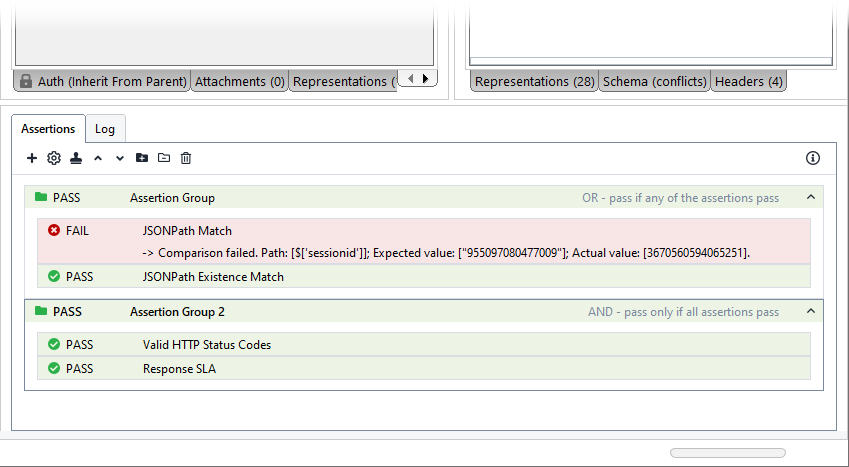
Task: Click the Comparison failed error message
Action: (x=446, y=253)
